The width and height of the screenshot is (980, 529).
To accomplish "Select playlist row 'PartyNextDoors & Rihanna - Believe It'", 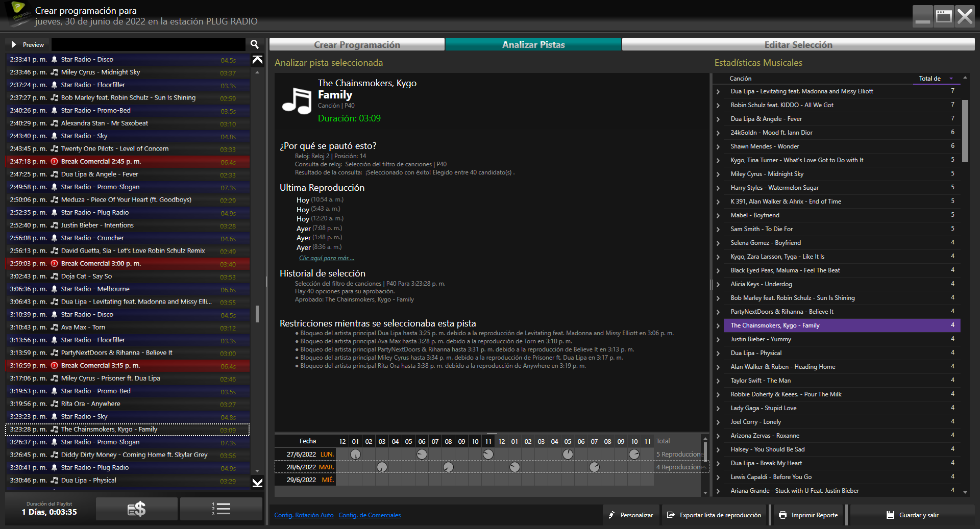I will point(128,353).
